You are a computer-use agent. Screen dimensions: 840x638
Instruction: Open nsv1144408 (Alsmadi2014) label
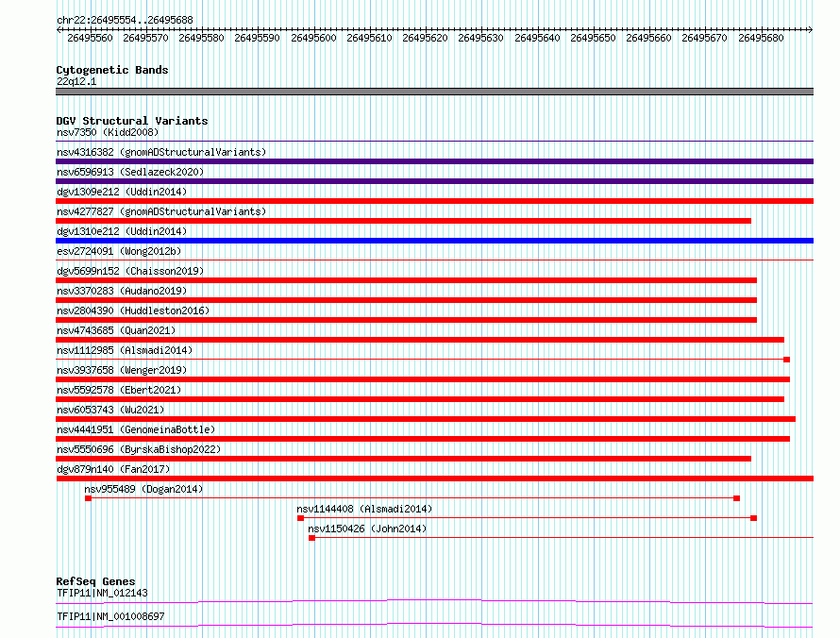(364, 509)
